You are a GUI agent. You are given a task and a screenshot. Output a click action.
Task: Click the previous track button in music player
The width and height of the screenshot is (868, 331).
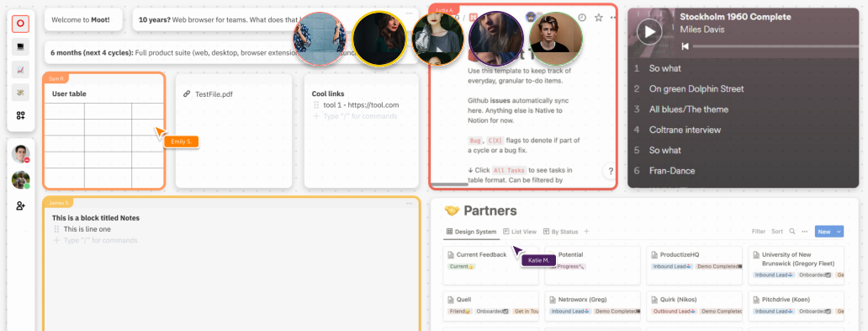pos(685,46)
